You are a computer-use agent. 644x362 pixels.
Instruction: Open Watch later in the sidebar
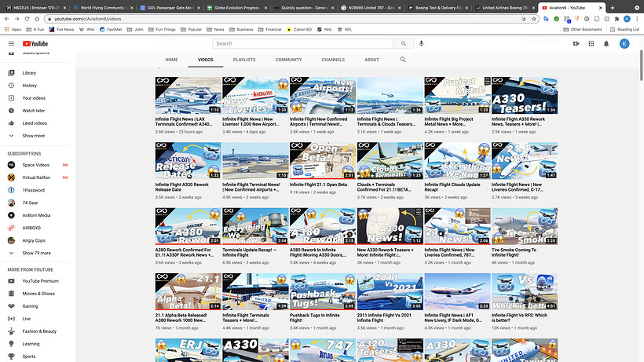[35, 111]
